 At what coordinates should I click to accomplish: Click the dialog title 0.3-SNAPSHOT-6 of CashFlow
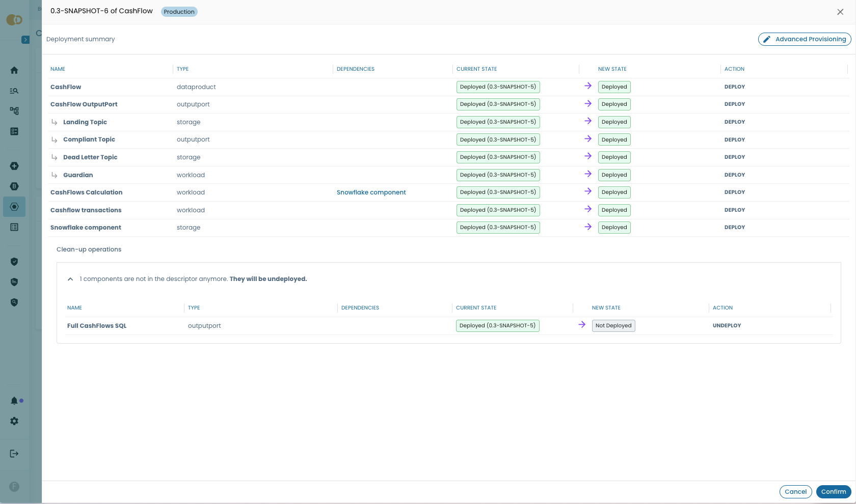101,11
